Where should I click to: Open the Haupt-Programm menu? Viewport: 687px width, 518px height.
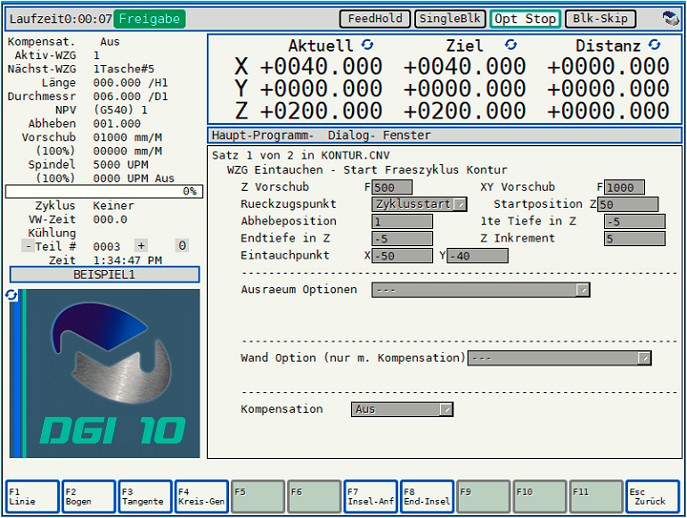(262, 135)
